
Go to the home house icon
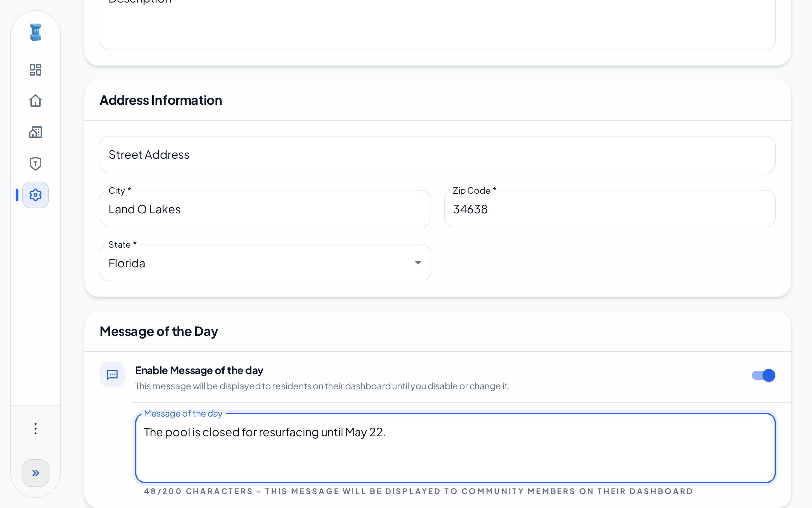pos(36,101)
